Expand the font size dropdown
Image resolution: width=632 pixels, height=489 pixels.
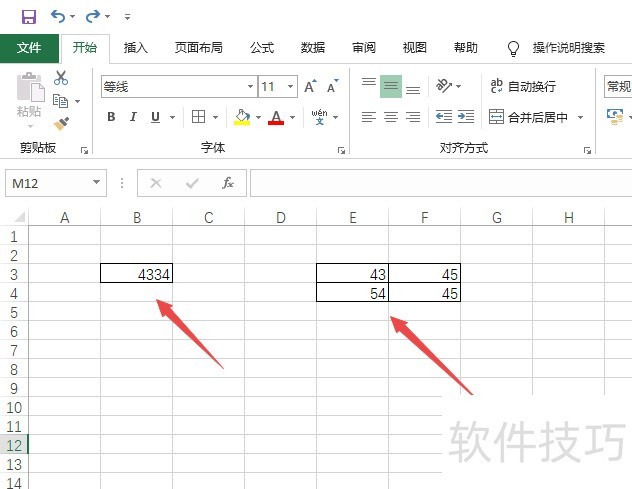coord(291,87)
